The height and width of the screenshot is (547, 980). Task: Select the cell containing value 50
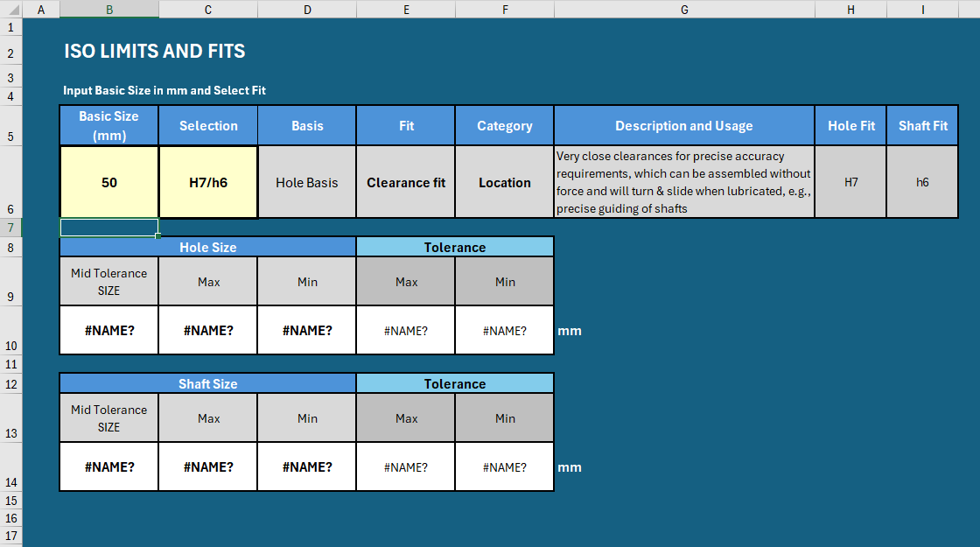[108, 181]
